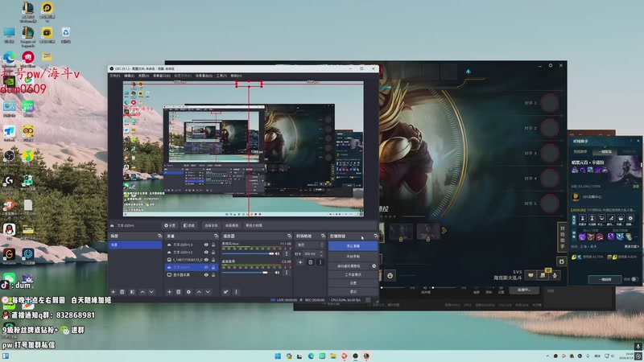Screen dimensions: 644x362
Task: Mute the desktop audio speaker icon
Action: coord(277,272)
